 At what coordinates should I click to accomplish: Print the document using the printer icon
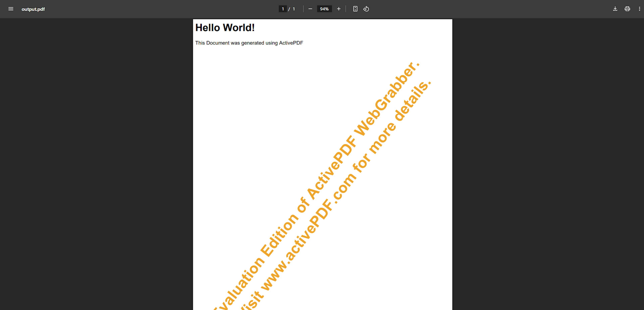[627, 9]
